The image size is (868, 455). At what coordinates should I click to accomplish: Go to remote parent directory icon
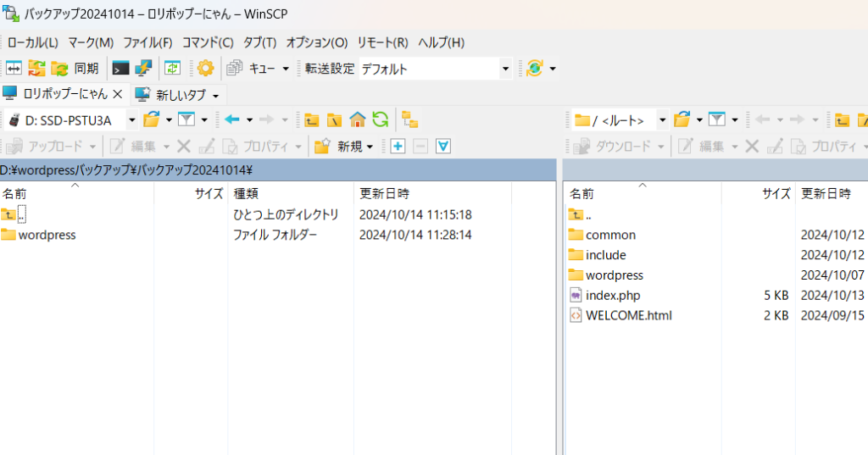click(842, 119)
